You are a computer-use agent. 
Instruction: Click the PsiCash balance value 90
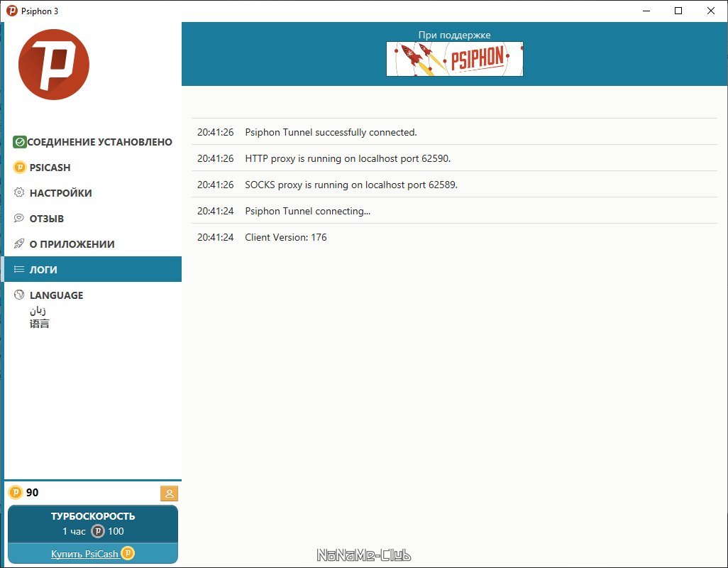click(x=32, y=492)
